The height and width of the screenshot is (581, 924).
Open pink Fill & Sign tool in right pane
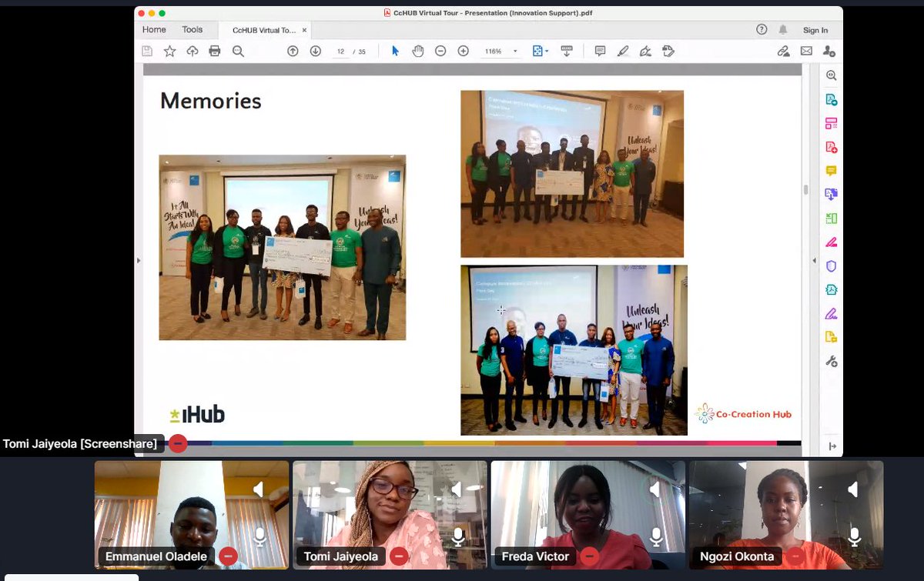tap(831, 242)
